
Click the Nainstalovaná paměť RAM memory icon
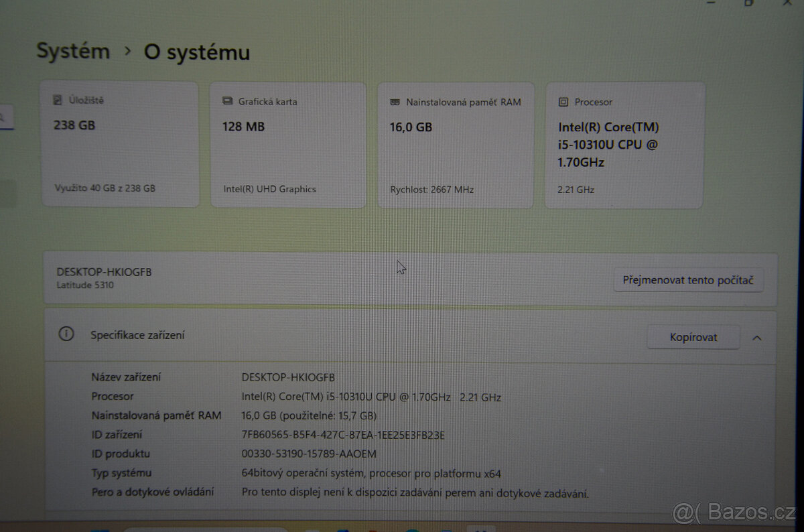[394, 102]
